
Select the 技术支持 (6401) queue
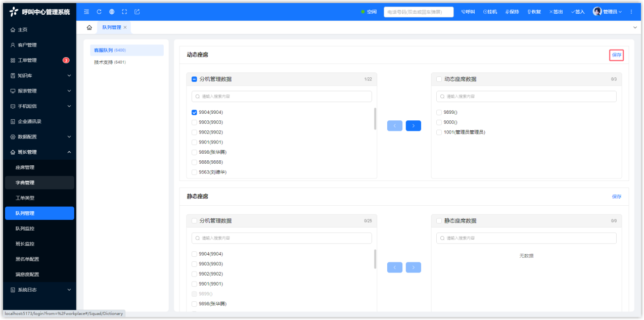click(110, 62)
